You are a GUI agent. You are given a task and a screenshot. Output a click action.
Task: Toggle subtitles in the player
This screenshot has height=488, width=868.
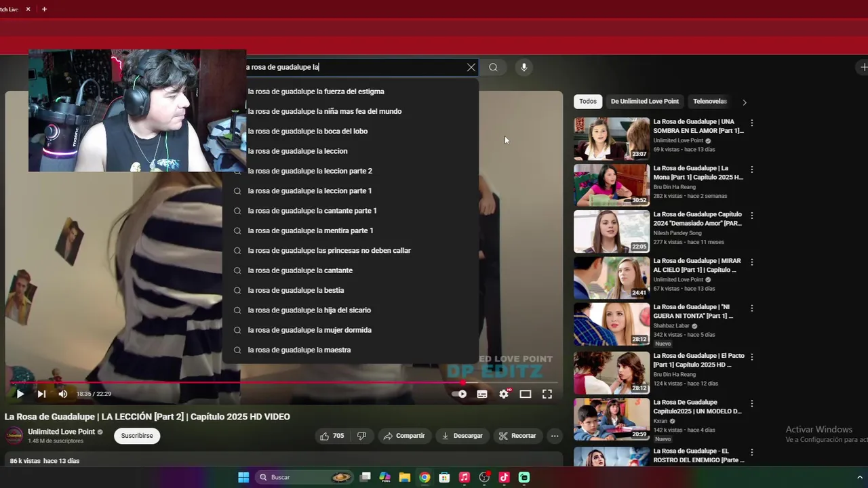[x=482, y=394]
